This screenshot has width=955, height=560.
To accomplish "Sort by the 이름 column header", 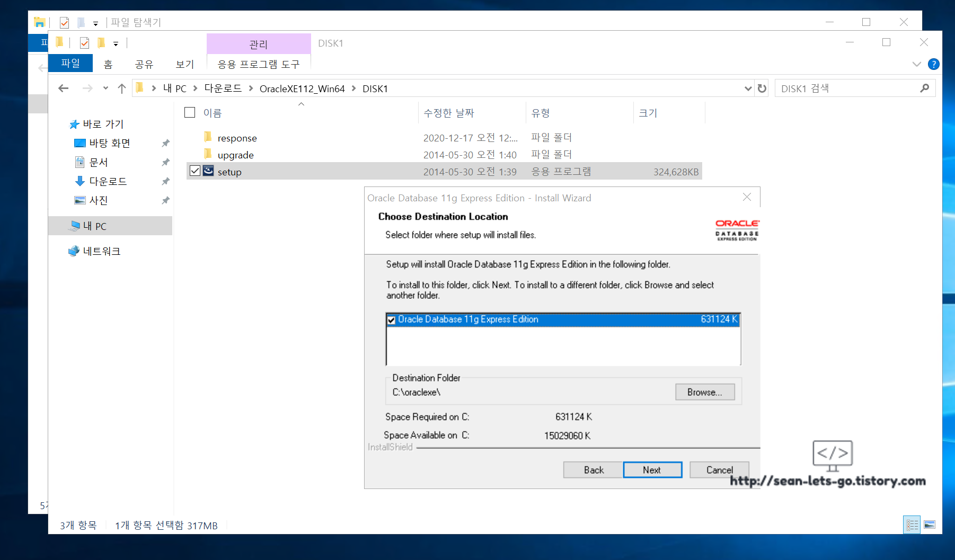I will click(213, 113).
